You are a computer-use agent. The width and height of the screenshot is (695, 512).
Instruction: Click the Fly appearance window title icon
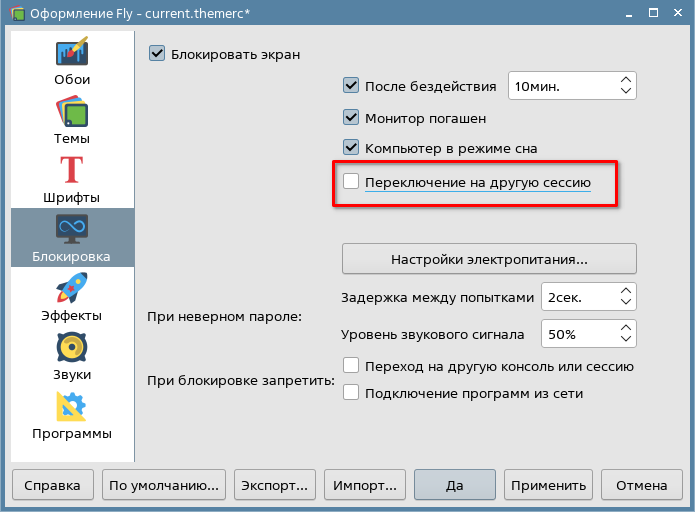(17, 14)
